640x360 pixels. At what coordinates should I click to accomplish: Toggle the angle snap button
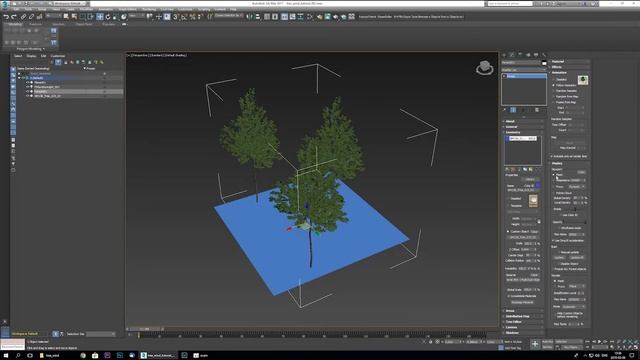click(x=184, y=17)
